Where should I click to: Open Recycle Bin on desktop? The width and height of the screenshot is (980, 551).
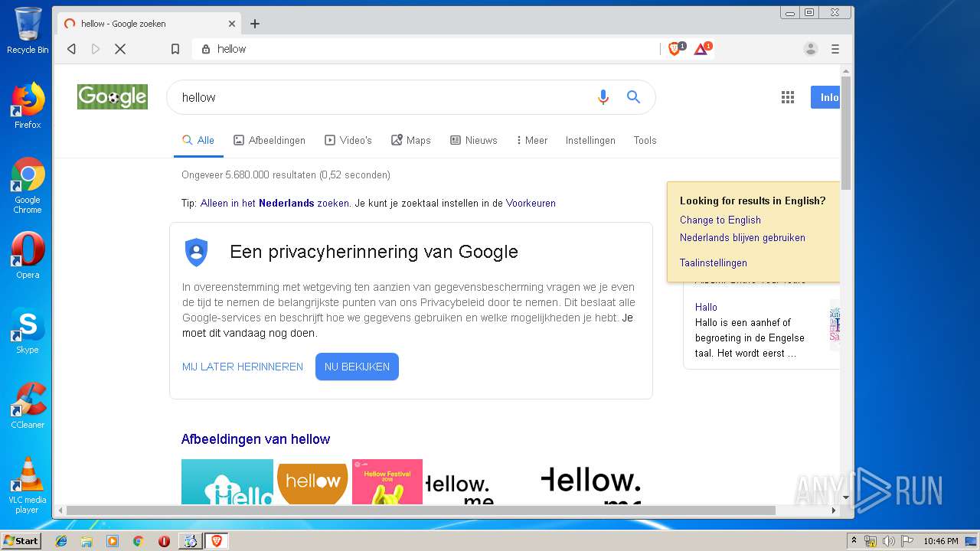tap(28, 31)
